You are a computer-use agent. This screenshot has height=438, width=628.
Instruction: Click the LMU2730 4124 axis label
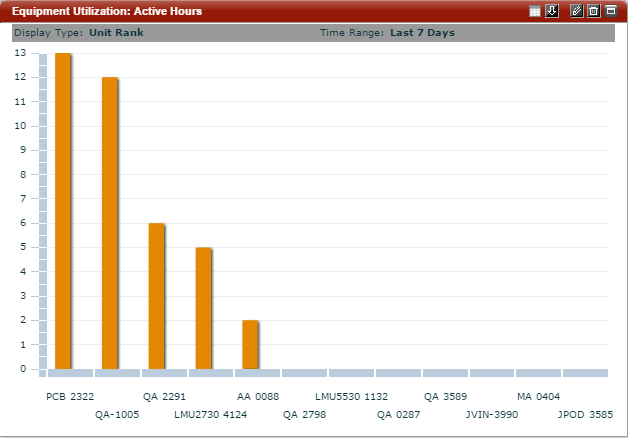coord(211,415)
